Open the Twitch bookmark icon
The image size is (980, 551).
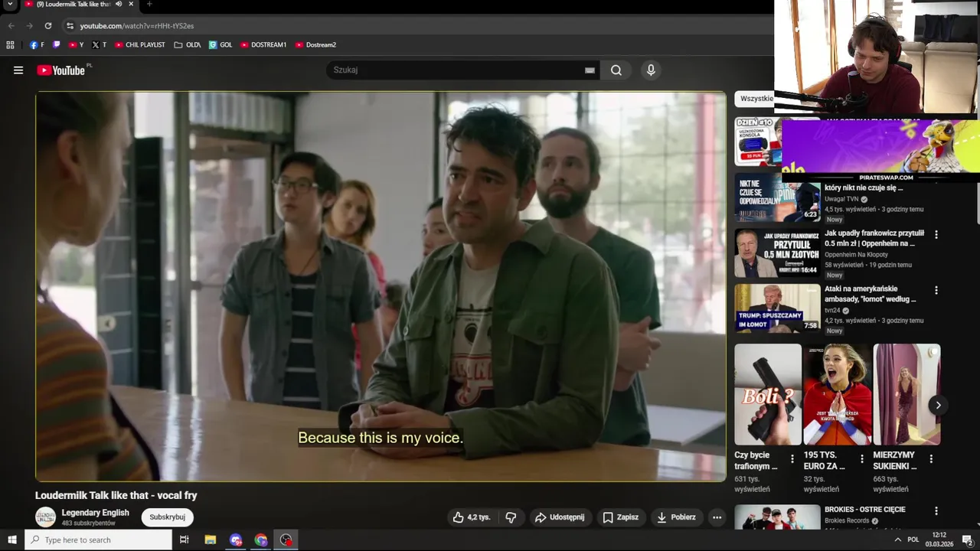(56, 45)
